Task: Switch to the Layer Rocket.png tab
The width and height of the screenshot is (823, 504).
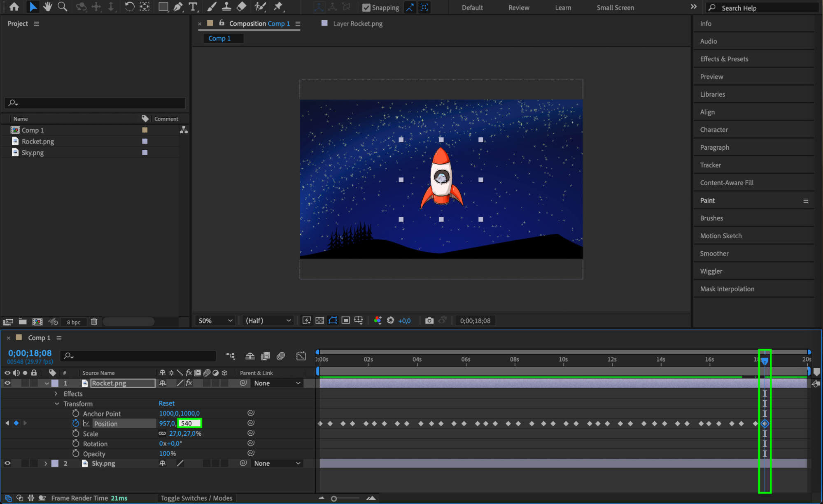Action: (x=357, y=23)
